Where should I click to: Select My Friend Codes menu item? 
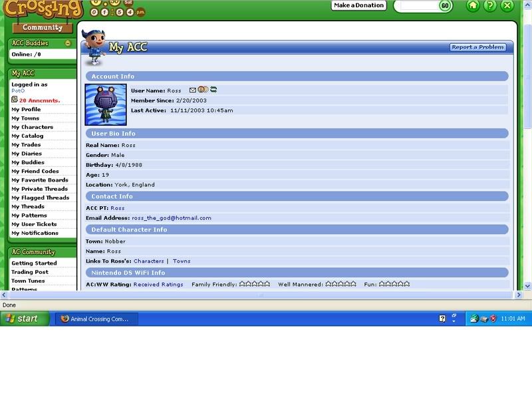point(35,171)
